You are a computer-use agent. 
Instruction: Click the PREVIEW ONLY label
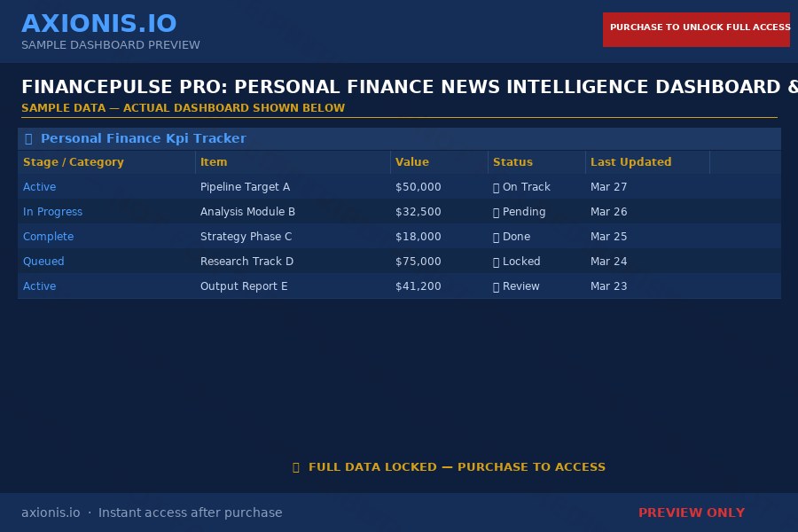click(692, 512)
